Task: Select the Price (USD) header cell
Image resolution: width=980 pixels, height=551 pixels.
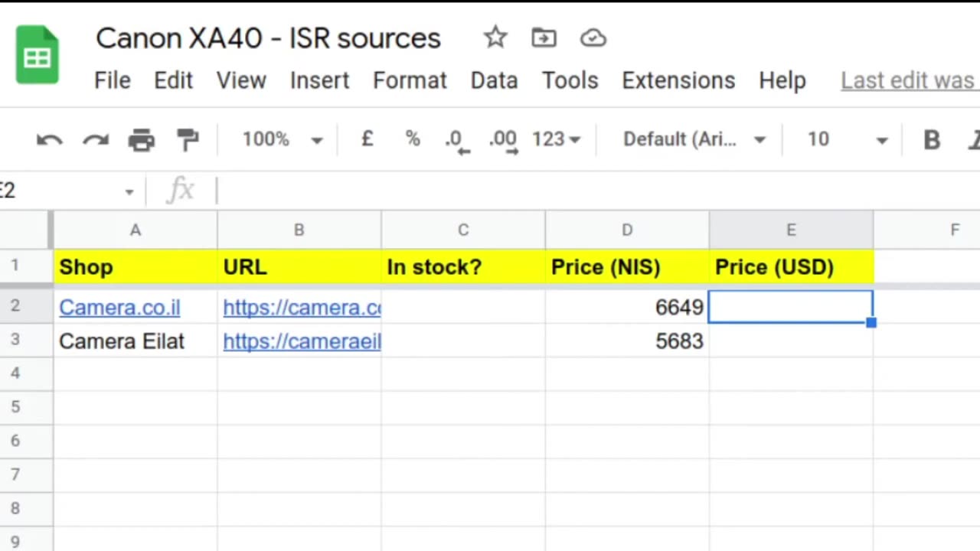Action: pyautogui.click(x=791, y=267)
